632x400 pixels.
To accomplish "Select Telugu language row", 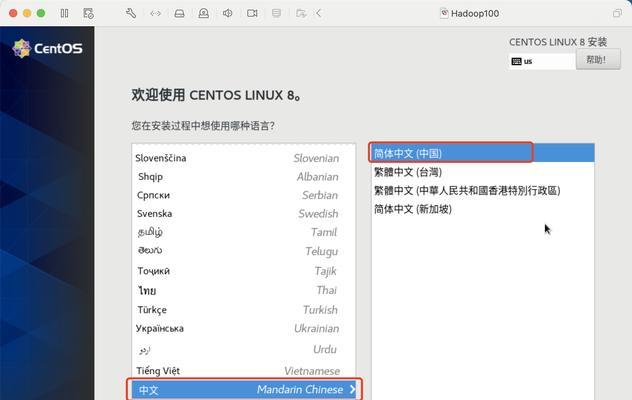I will click(x=243, y=251).
